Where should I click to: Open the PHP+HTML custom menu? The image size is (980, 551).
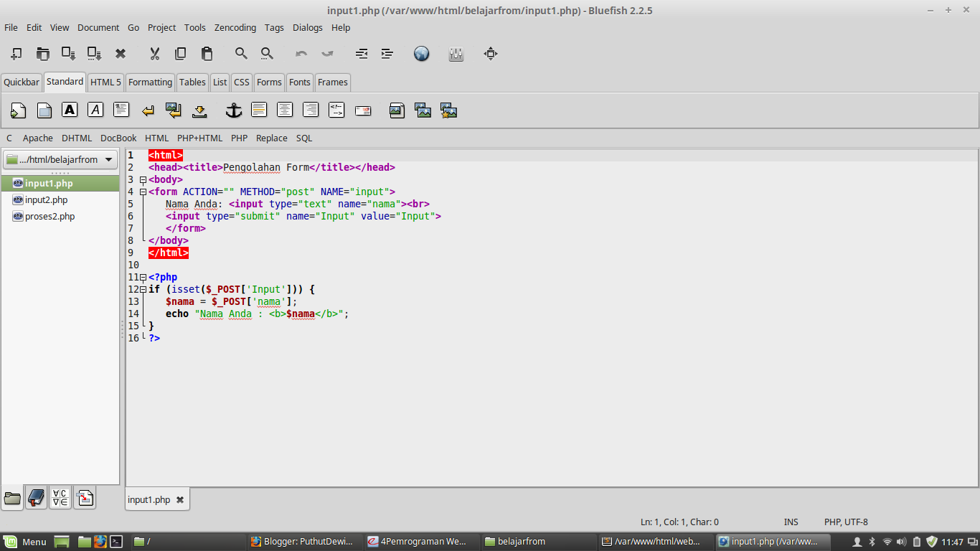tap(200, 138)
